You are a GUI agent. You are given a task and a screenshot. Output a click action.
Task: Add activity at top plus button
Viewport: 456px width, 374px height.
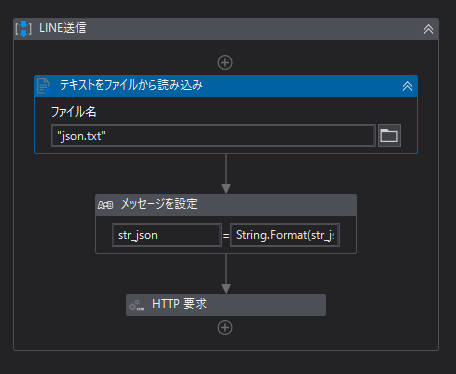coord(225,63)
